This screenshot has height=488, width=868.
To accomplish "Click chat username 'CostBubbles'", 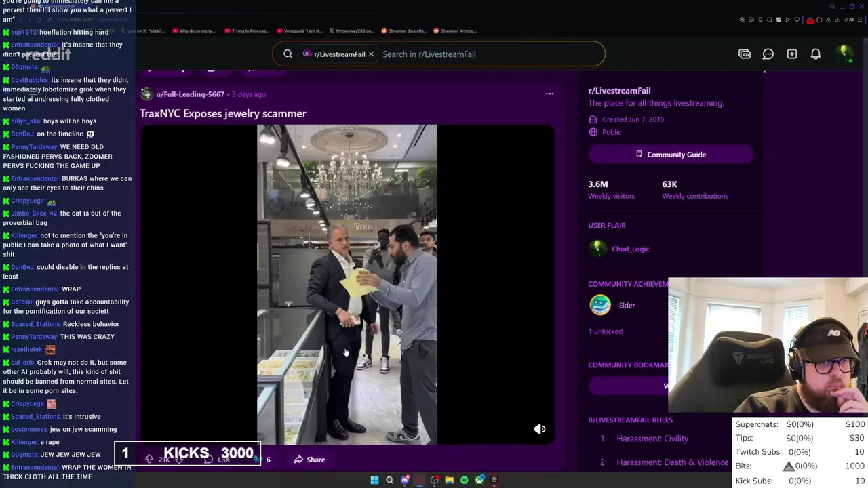I will pyautogui.click(x=29, y=80).
